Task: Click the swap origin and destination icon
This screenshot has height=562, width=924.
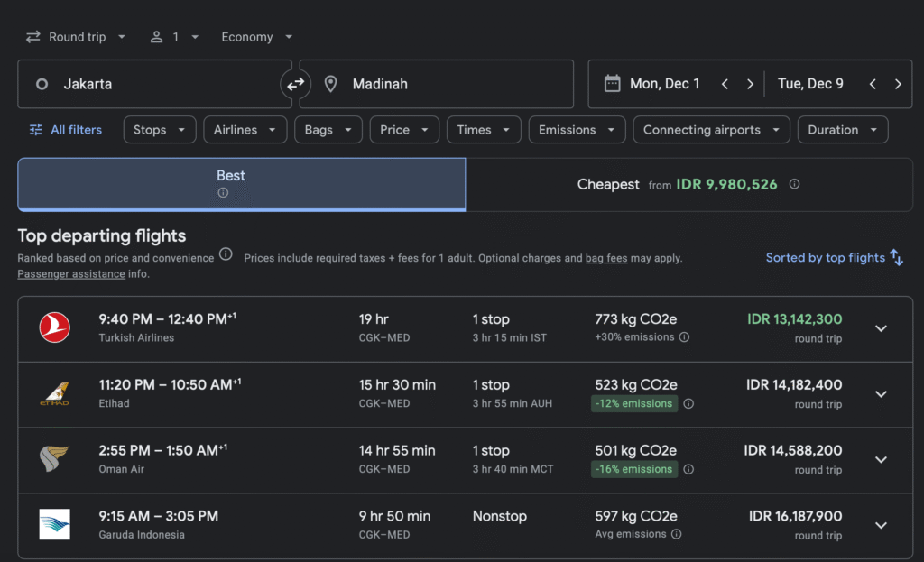Action: click(296, 84)
